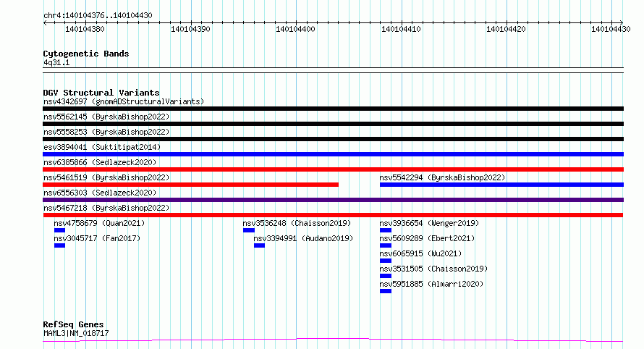644x349 pixels.
Task: Click the chr4:140104376..140104430 coordinate label
Action: [98, 15]
